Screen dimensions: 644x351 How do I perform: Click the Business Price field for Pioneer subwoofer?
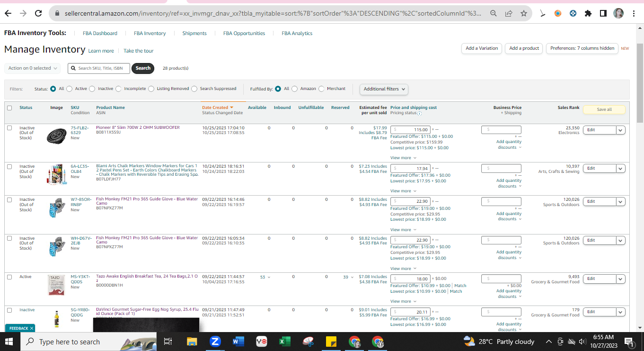(x=501, y=130)
